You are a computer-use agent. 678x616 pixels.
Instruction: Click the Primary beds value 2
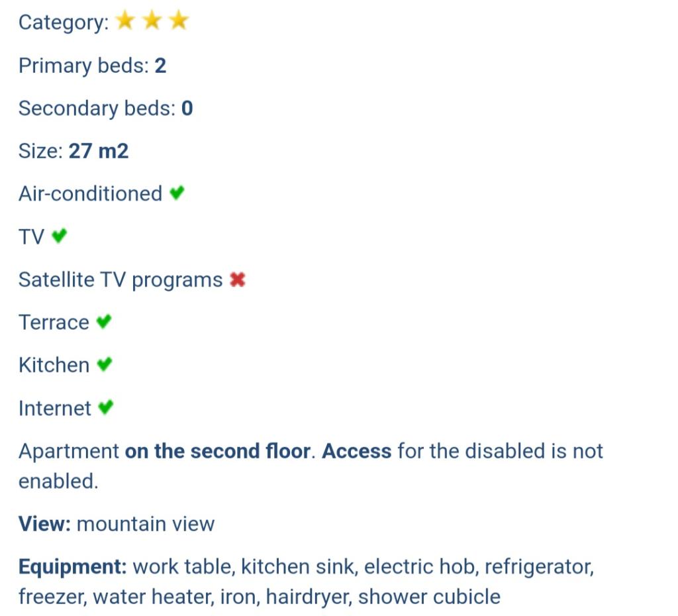pos(160,66)
